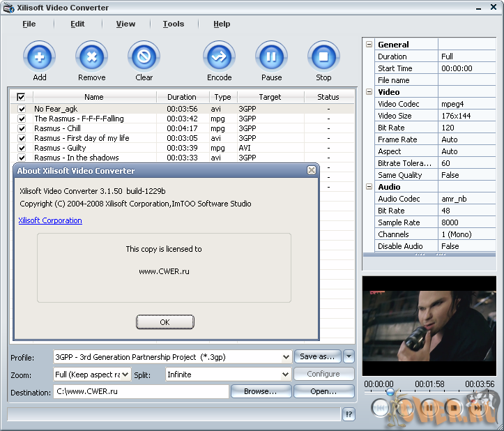Click the Pause encoding toolbar icon
Image resolution: width=504 pixels, height=431 pixels.
click(x=271, y=56)
